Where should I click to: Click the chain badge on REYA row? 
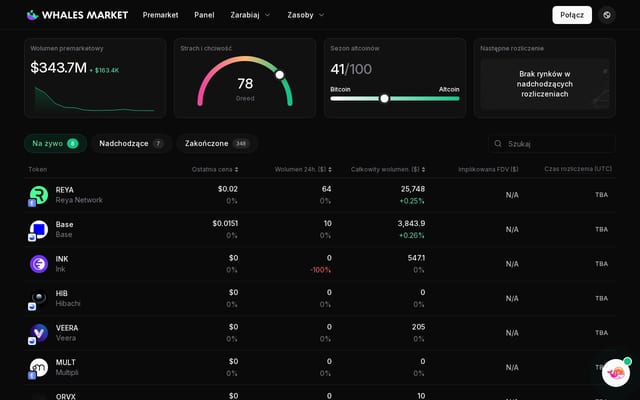click(32, 203)
